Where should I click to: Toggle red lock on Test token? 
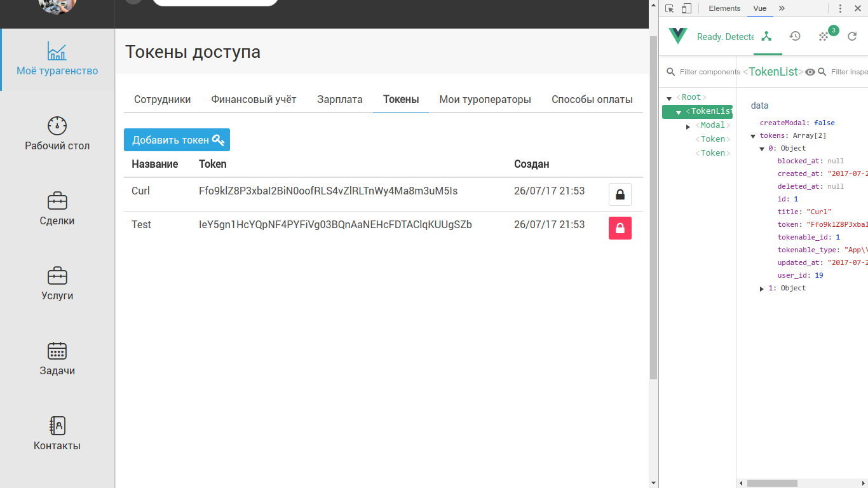click(620, 228)
